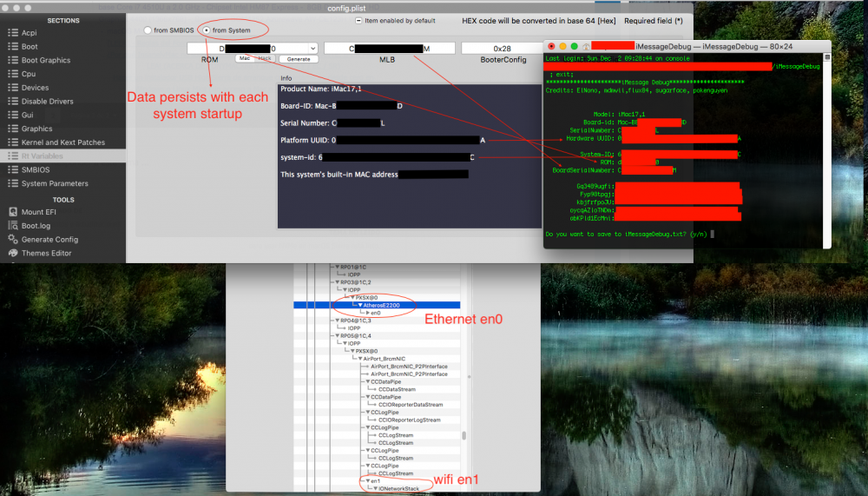The width and height of the screenshot is (868, 496).
Task: Click the Gui section icon
Action: pos(13,115)
